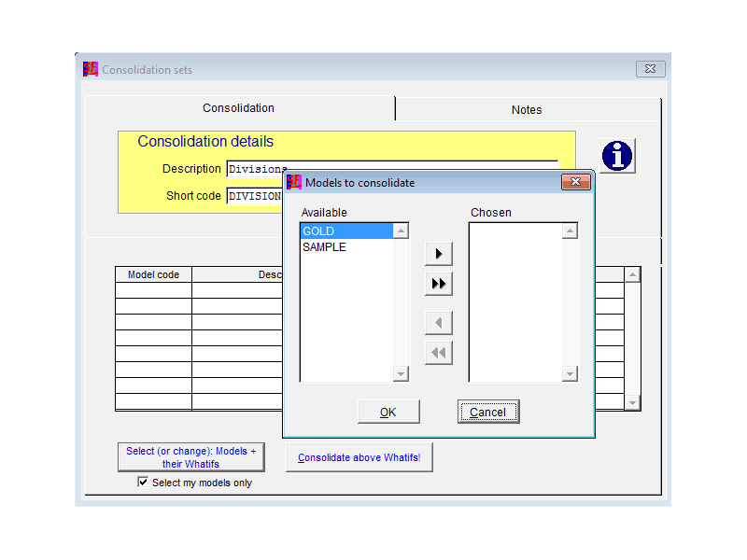Click the remove single model arrow
Viewport: 747px width, 560px height.
[x=438, y=324]
